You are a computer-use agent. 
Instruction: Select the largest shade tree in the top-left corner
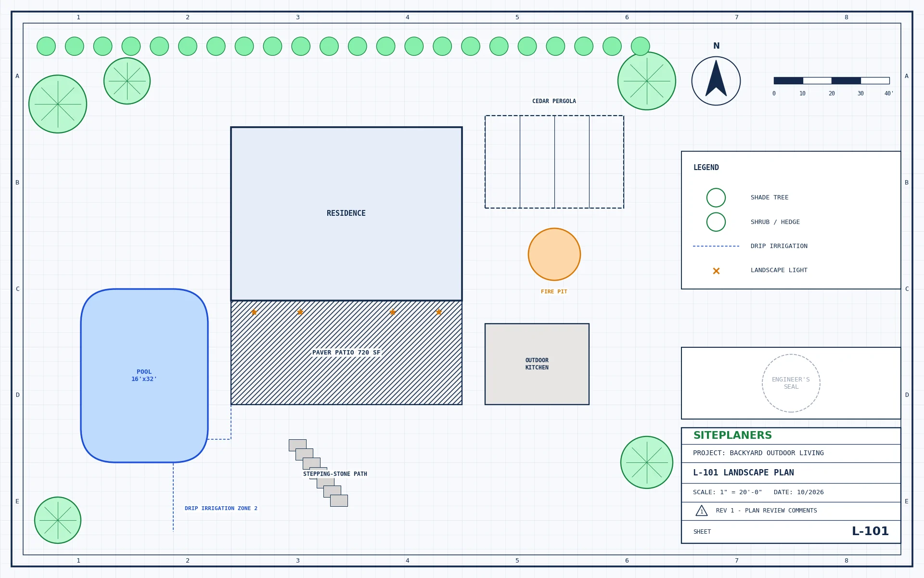click(x=58, y=104)
